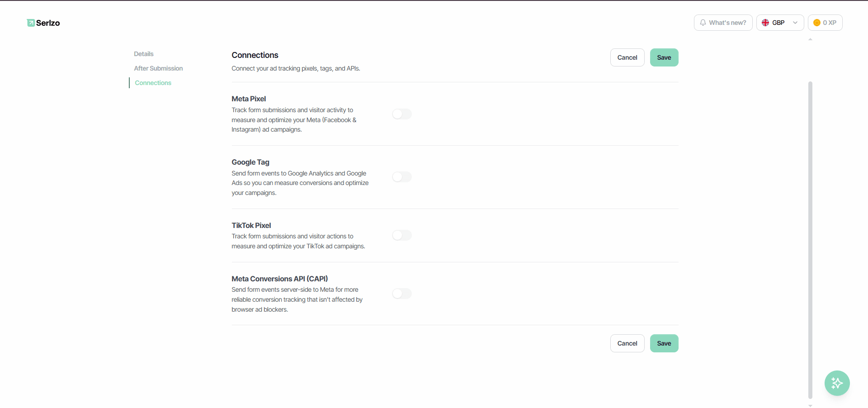Click the vertical page scrollbar

click(810, 240)
